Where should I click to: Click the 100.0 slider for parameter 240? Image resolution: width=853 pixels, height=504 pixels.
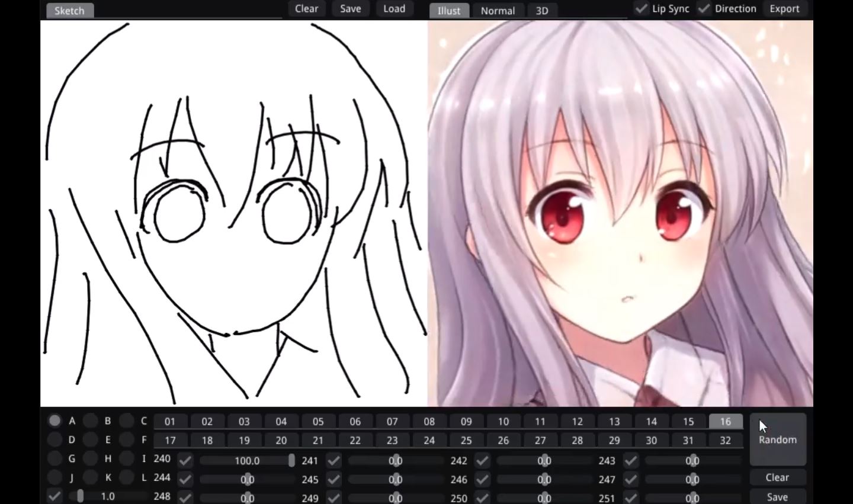point(247,460)
